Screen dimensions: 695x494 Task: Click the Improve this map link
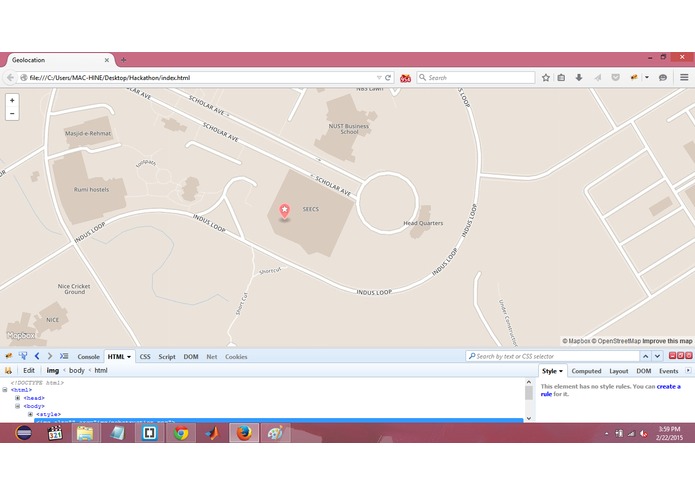668,341
